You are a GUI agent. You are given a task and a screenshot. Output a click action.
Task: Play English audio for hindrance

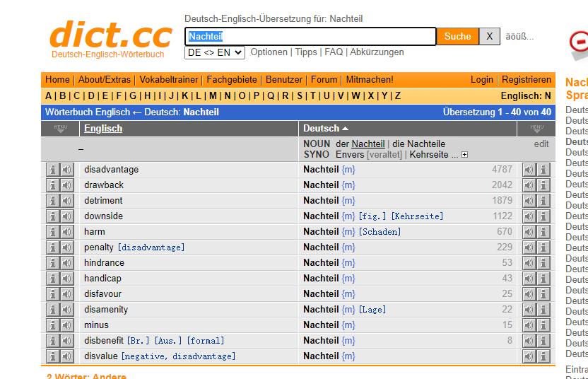(x=67, y=262)
